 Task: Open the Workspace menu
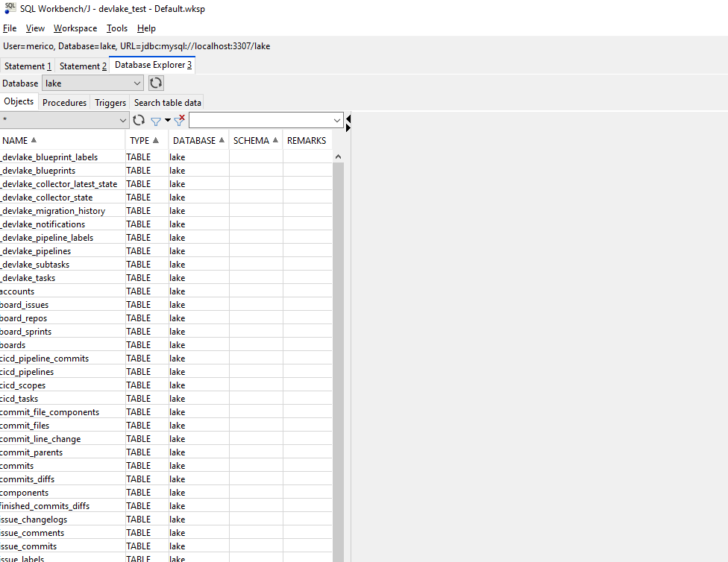point(75,28)
